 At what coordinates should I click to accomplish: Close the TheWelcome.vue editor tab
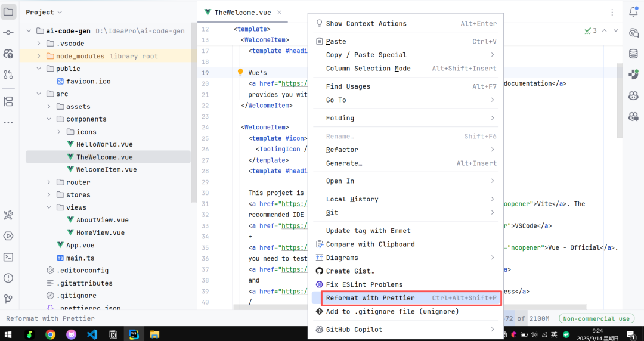tap(279, 13)
